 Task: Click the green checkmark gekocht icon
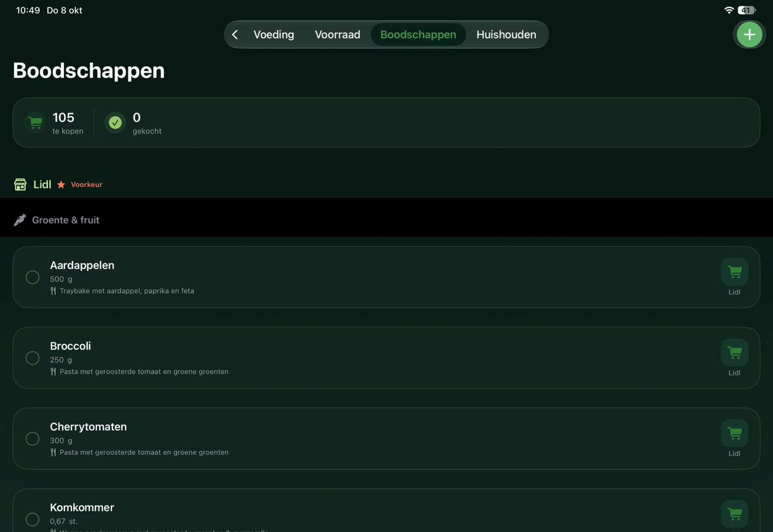pos(115,123)
